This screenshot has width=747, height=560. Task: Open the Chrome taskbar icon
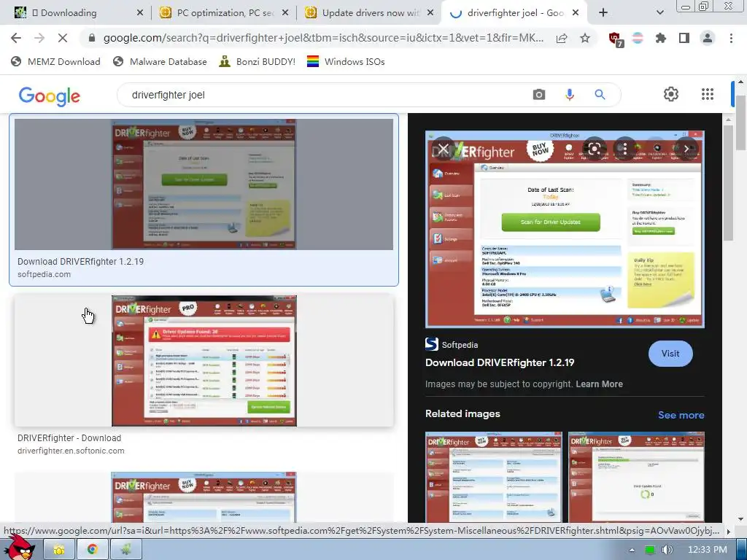click(93, 549)
